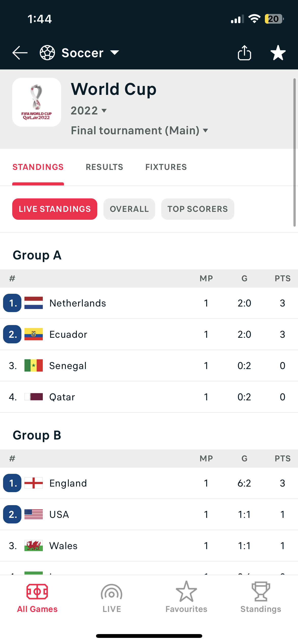Click the page scrollbar on right edge
This screenshot has width=298, height=644.
pyautogui.click(x=294, y=153)
